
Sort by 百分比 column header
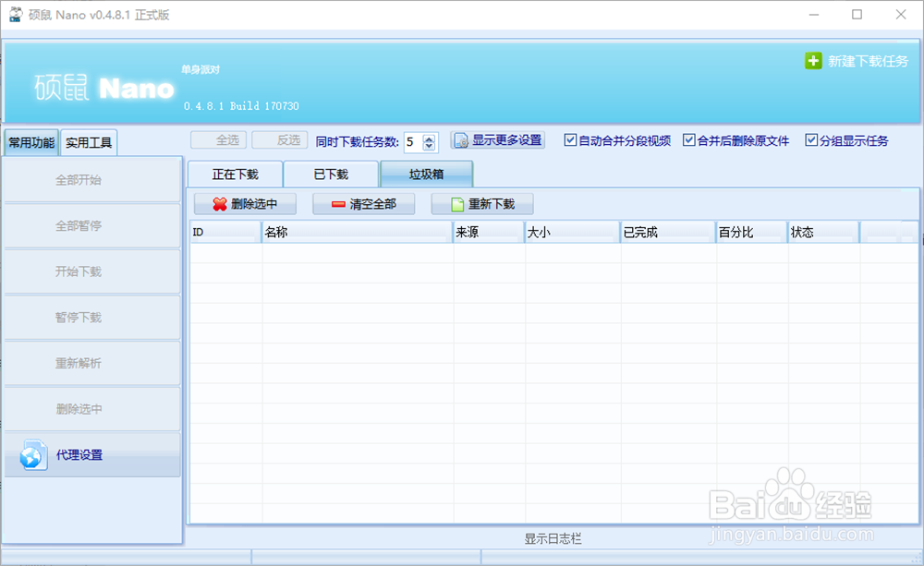click(751, 232)
